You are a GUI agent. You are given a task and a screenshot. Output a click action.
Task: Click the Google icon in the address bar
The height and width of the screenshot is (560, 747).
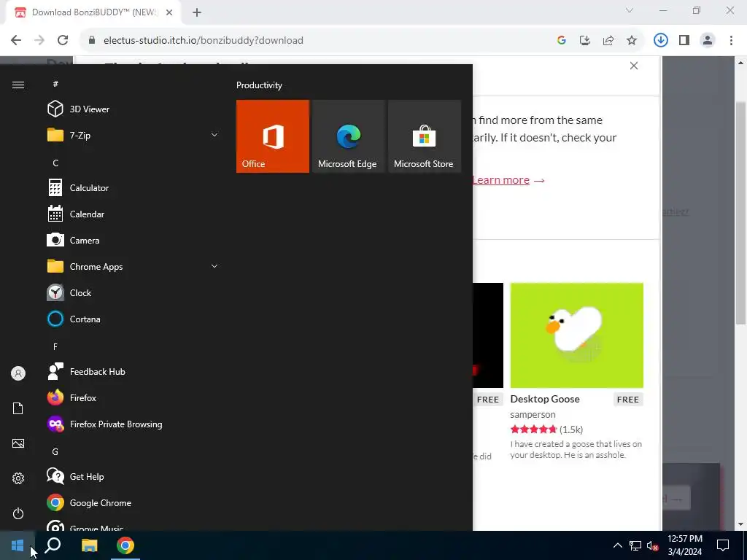561,41
